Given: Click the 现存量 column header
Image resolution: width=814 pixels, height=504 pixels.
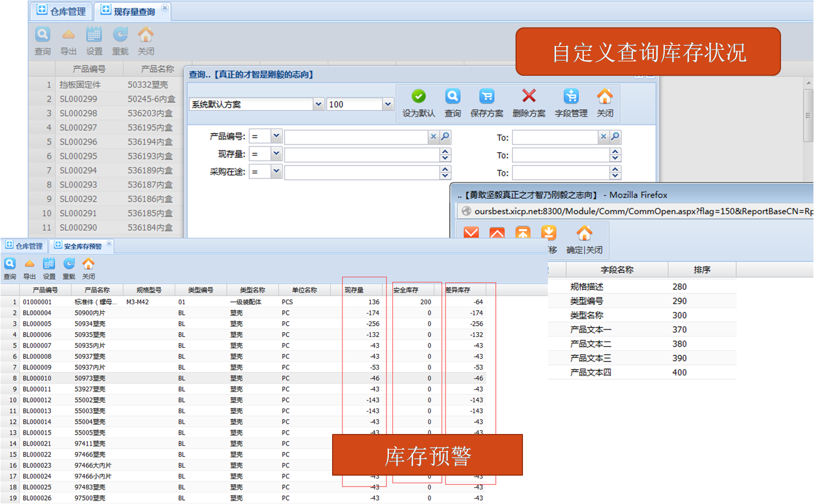Looking at the screenshot, I should 354,290.
